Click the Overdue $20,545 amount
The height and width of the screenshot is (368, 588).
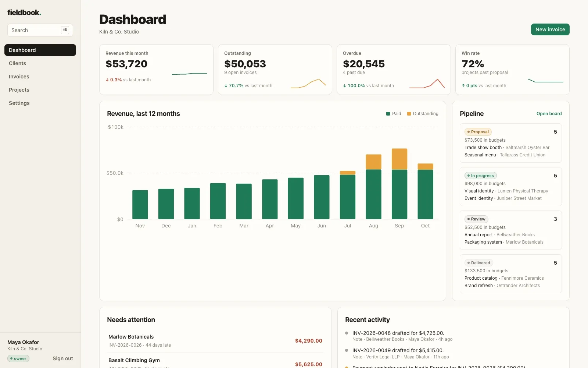(x=364, y=64)
